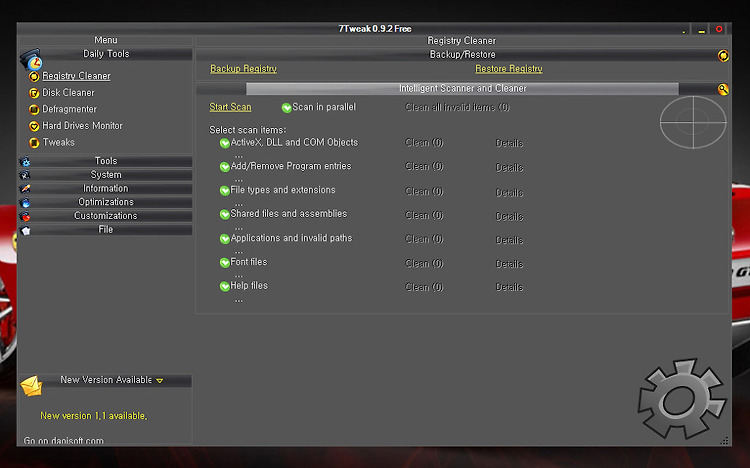Expand the Information menu section
This screenshot has height=468, width=750.
click(x=106, y=189)
